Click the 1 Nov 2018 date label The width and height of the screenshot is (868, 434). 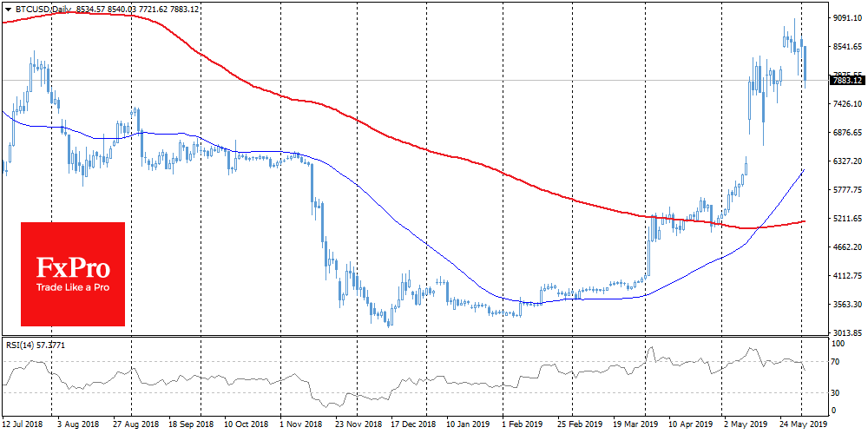[302, 426]
